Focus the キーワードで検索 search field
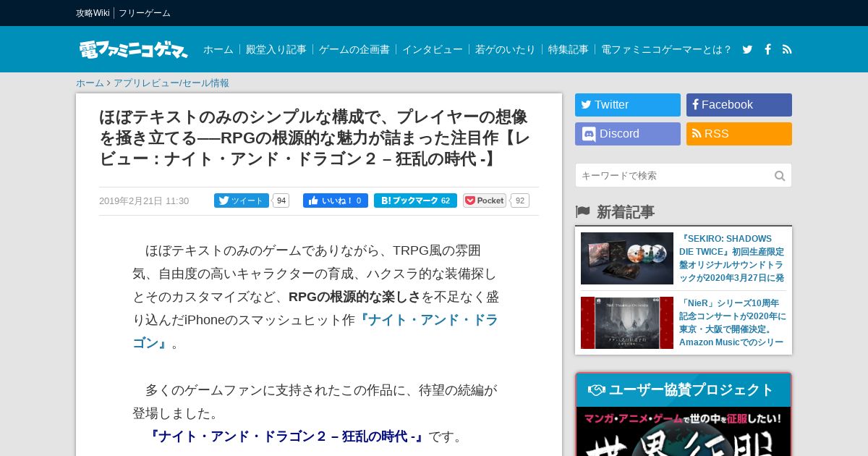This screenshot has height=456, width=868. pyautogui.click(x=674, y=175)
